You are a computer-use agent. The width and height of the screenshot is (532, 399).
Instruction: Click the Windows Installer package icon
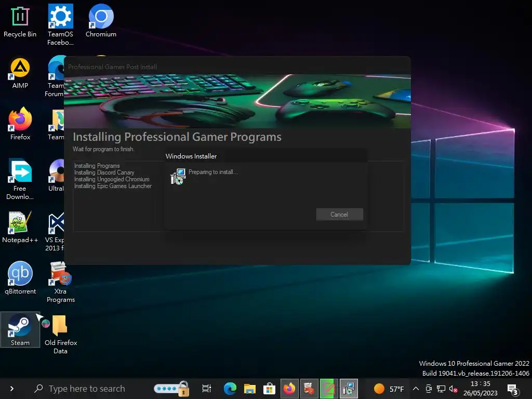[178, 177]
